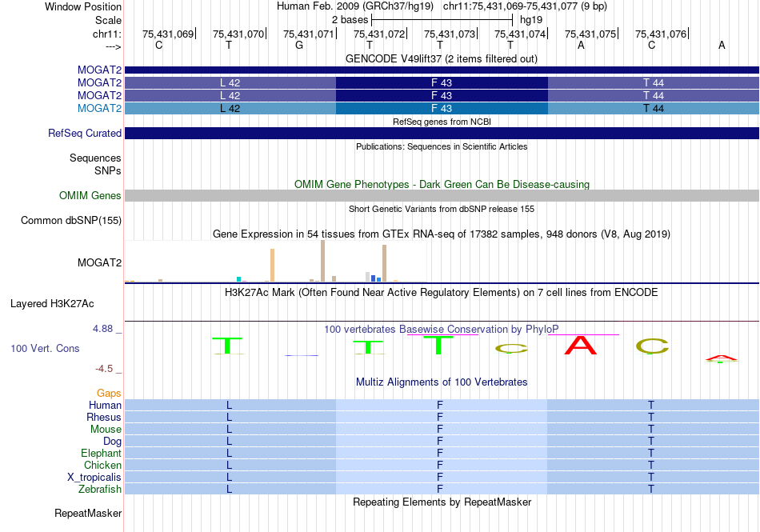Click the F residue in the Human row

click(x=440, y=405)
